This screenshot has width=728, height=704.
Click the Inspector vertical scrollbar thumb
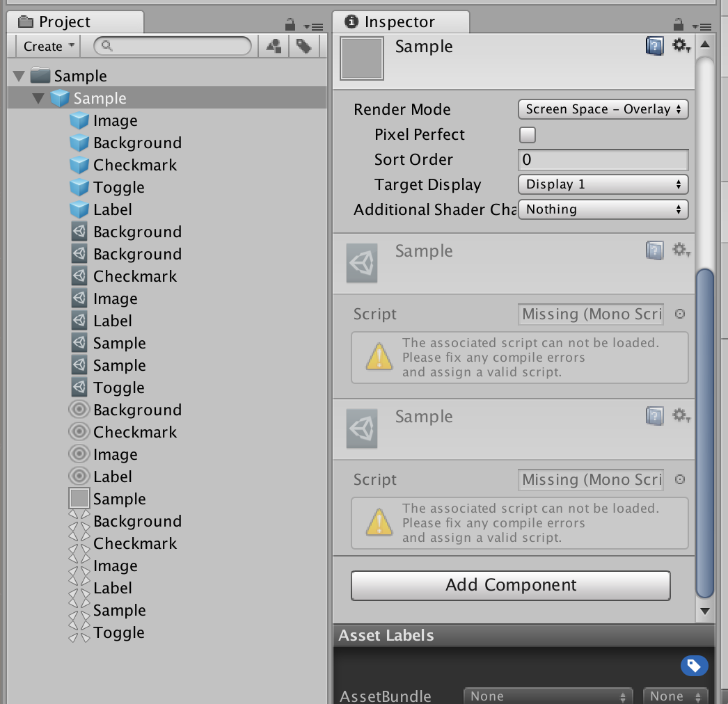coord(705,433)
